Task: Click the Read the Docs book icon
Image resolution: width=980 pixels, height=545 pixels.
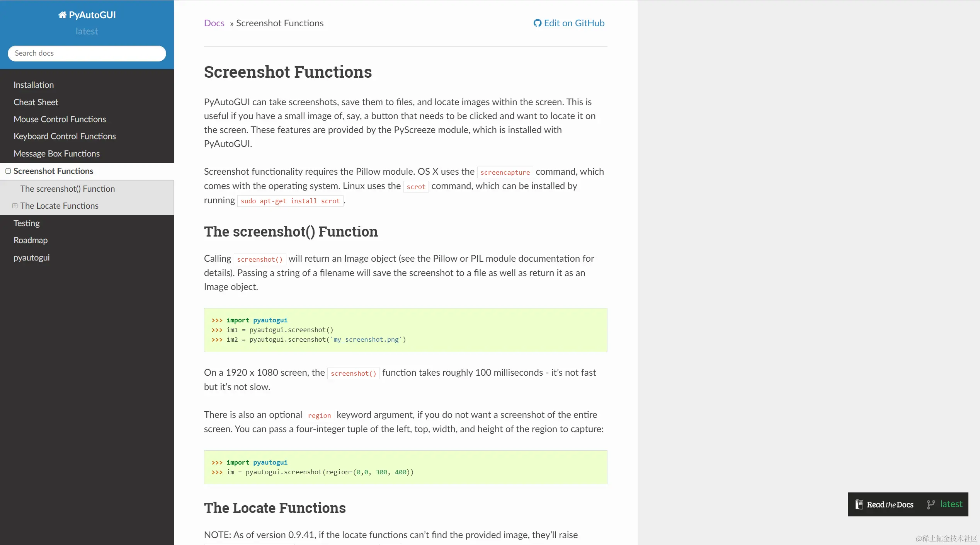Action: coord(859,504)
